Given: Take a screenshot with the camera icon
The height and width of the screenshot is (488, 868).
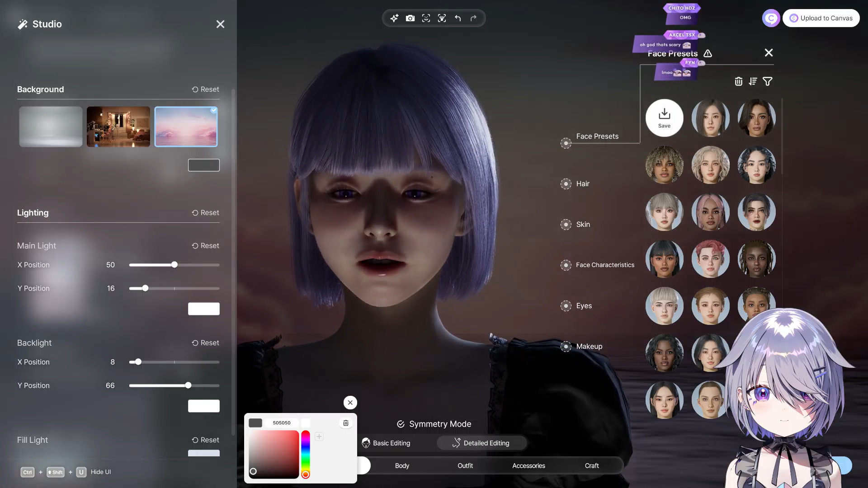Looking at the screenshot, I should click(x=410, y=18).
